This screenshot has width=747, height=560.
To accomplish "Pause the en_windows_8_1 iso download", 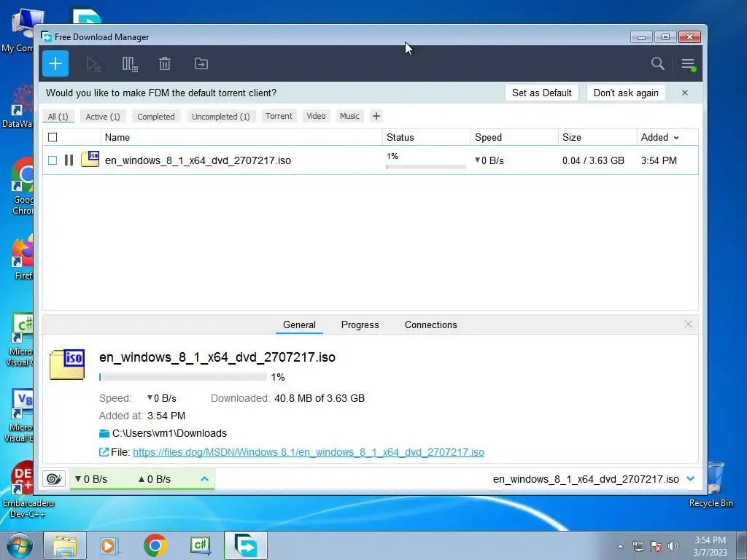I will [x=69, y=160].
